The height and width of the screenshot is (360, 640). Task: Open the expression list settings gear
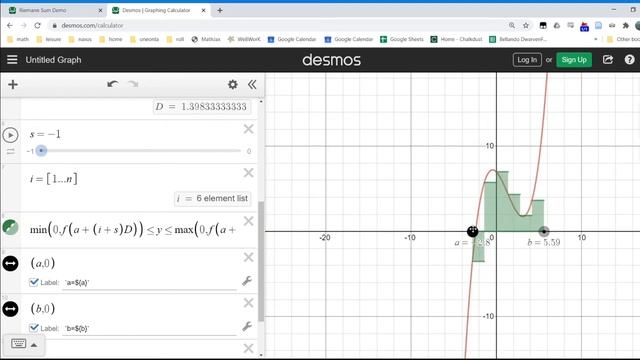233,84
